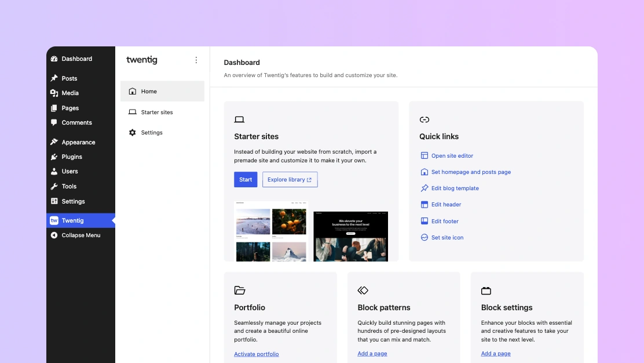Click a starter site preview thumbnail
The image size is (644, 363).
(x=270, y=231)
